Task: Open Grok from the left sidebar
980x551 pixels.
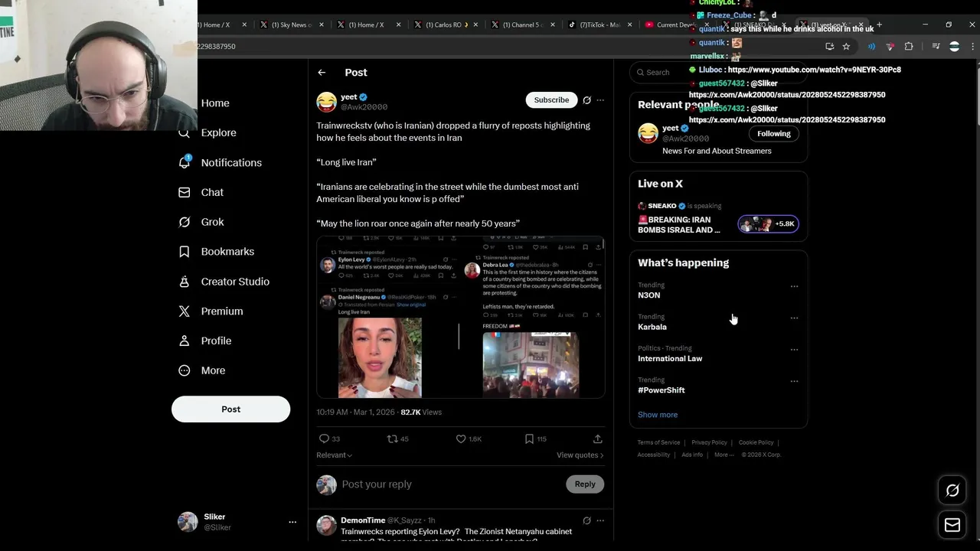Action: (x=201, y=222)
